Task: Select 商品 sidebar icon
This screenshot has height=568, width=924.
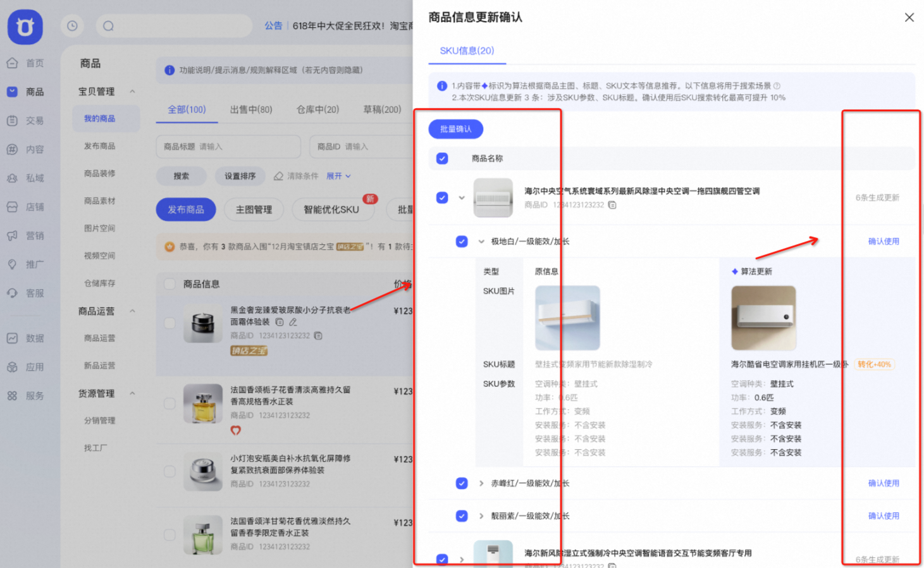Action: (x=12, y=91)
